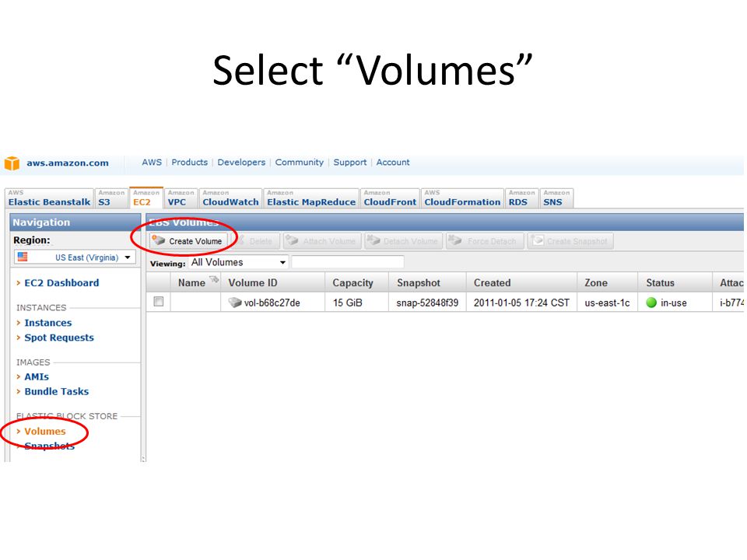
Task: Switch to the Amazon SNS tab
Action: pos(556,198)
